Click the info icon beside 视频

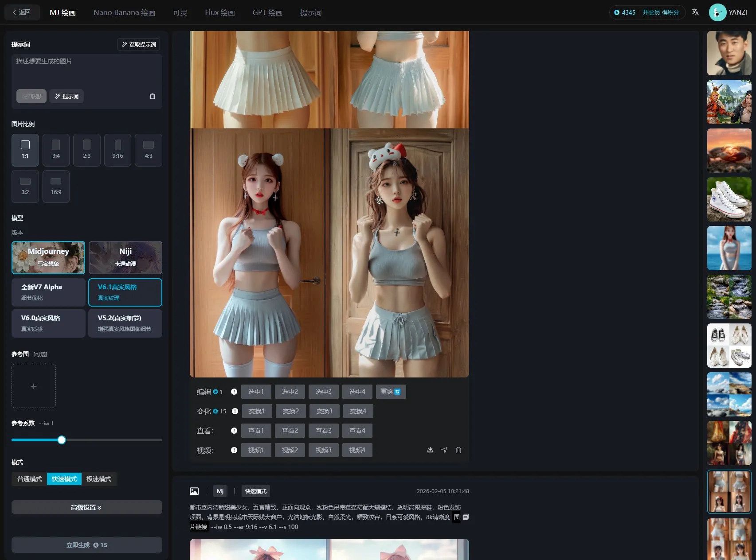coord(234,450)
